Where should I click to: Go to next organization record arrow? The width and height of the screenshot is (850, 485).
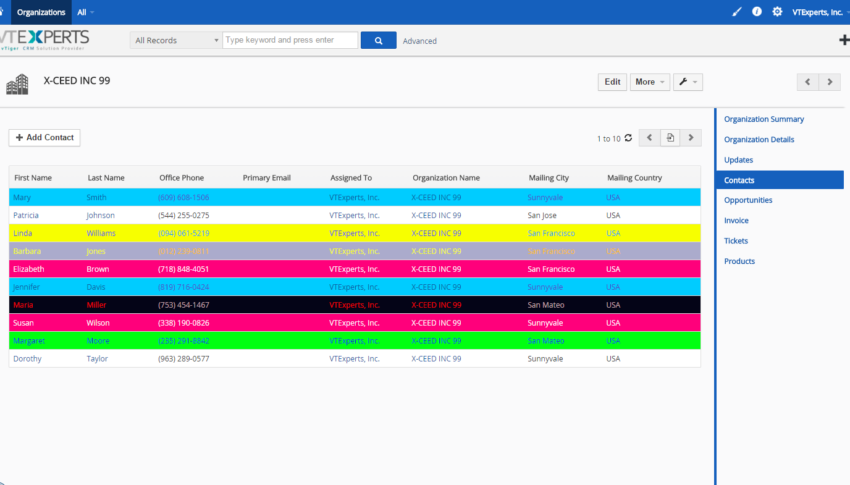pyautogui.click(x=829, y=82)
